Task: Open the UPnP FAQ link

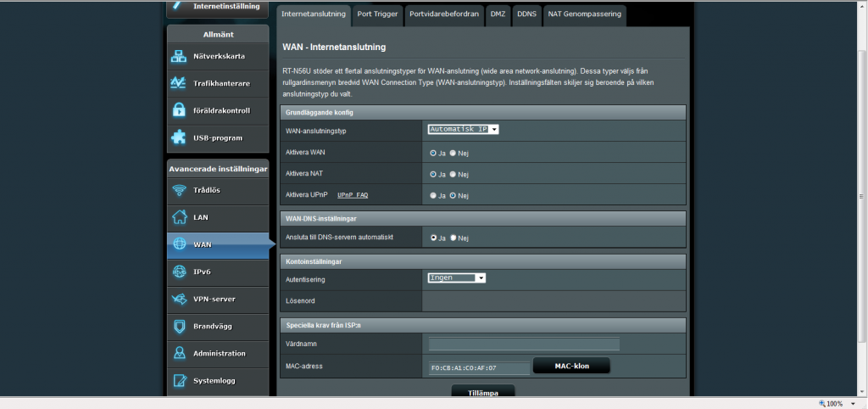Action: (x=353, y=195)
